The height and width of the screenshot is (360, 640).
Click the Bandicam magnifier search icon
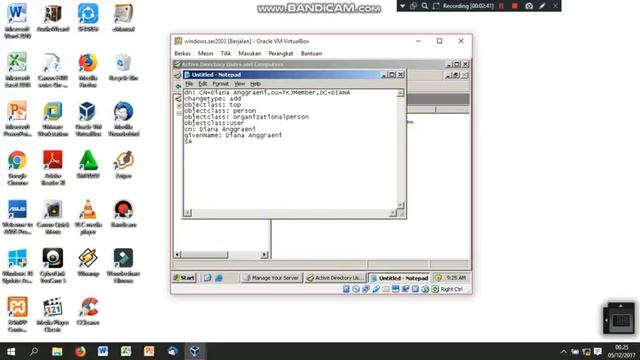click(x=424, y=6)
